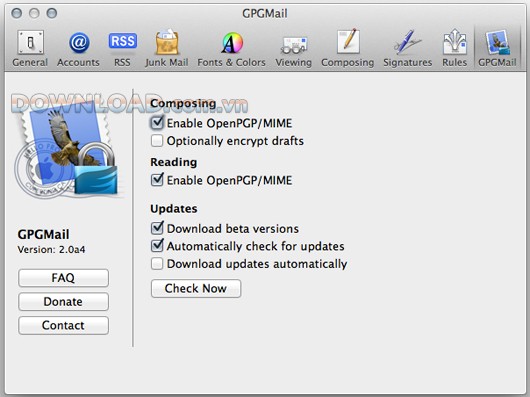The width and height of the screenshot is (530, 397).
Task: Toggle Automatically check for updates
Action: [x=157, y=246]
